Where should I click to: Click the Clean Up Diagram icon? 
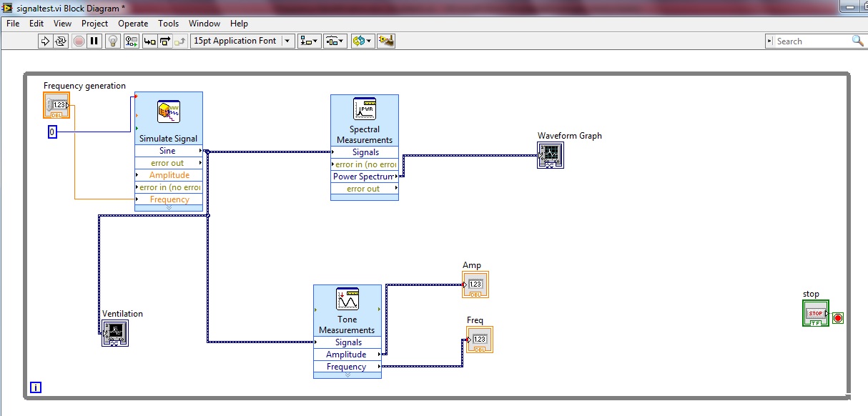coord(386,41)
